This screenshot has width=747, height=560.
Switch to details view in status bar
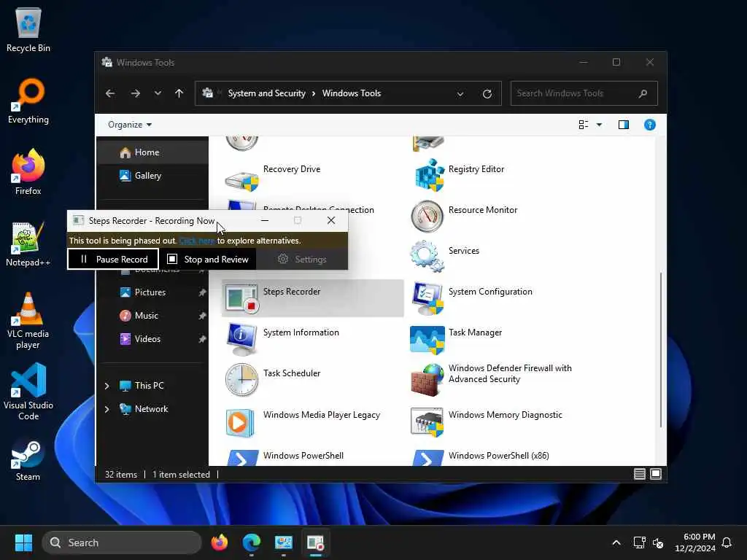(640, 474)
